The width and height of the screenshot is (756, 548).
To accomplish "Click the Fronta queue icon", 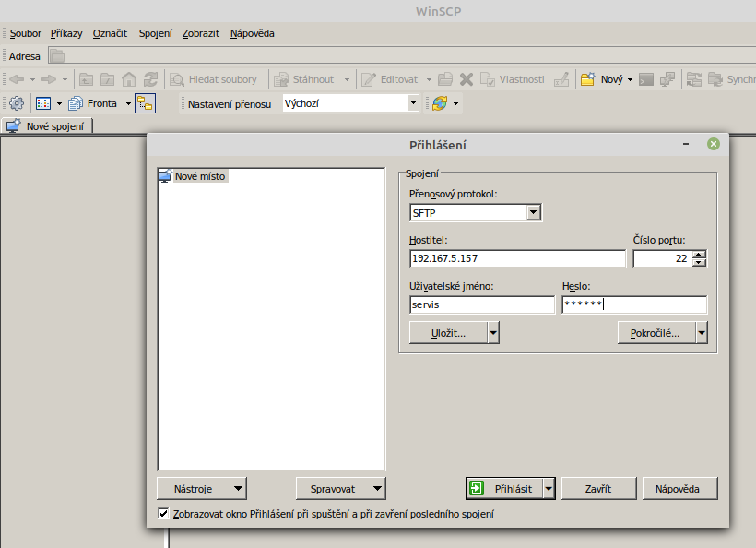I will [77, 103].
